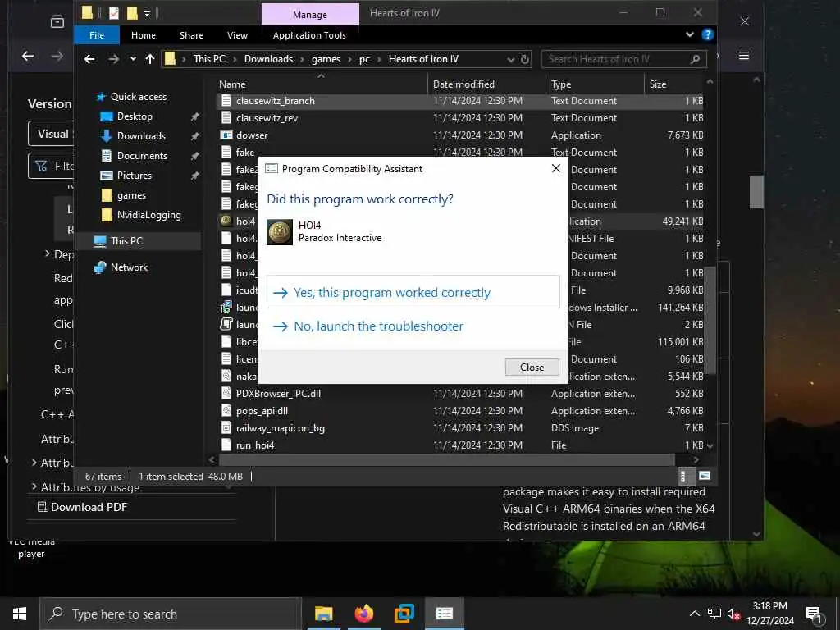This screenshot has height=630, width=840.
Task: Open notification center icon
Action: coord(814,614)
